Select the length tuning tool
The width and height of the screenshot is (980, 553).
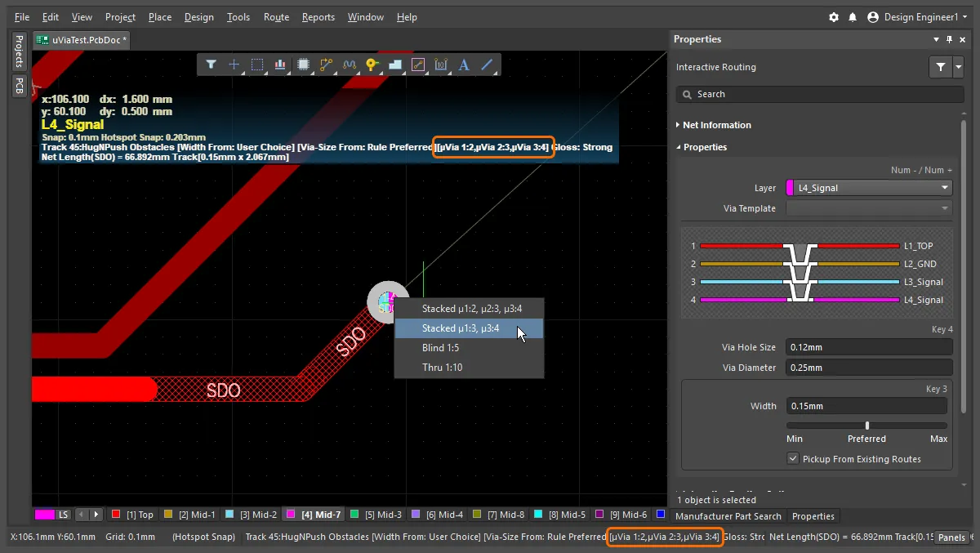(x=350, y=65)
